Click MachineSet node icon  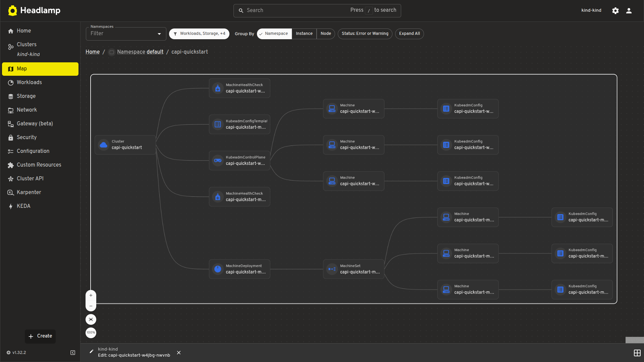tap(332, 269)
